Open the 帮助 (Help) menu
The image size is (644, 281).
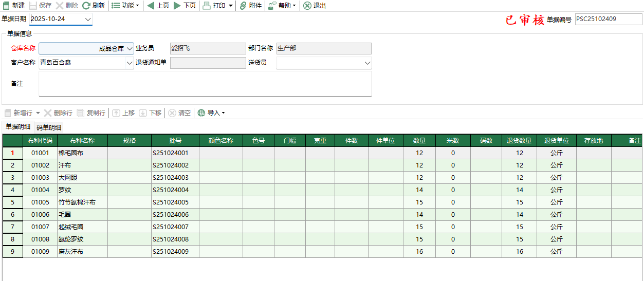click(x=282, y=6)
